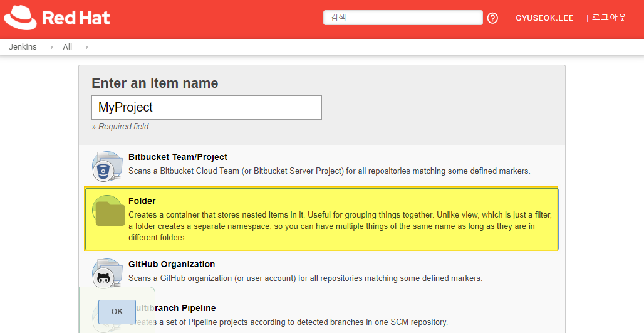The width and height of the screenshot is (644, 333).
Task: Choose the GitHub Organization title
Action: point(172,264)
